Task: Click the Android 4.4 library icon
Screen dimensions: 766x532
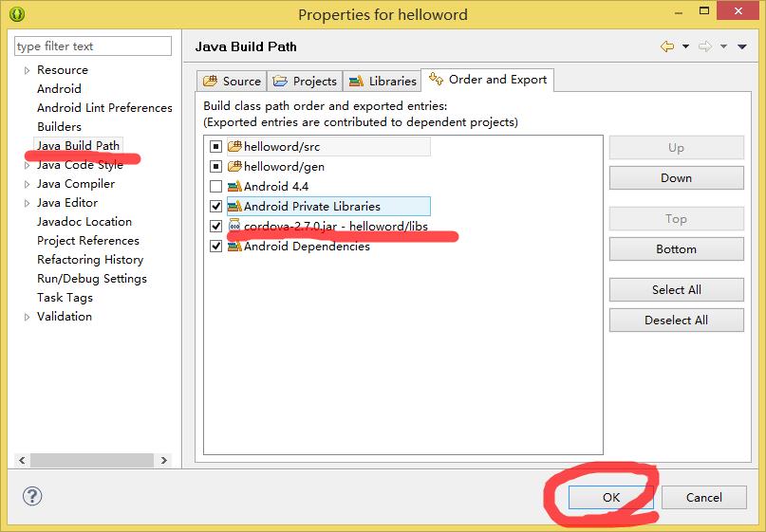Action: pos(235,186)
